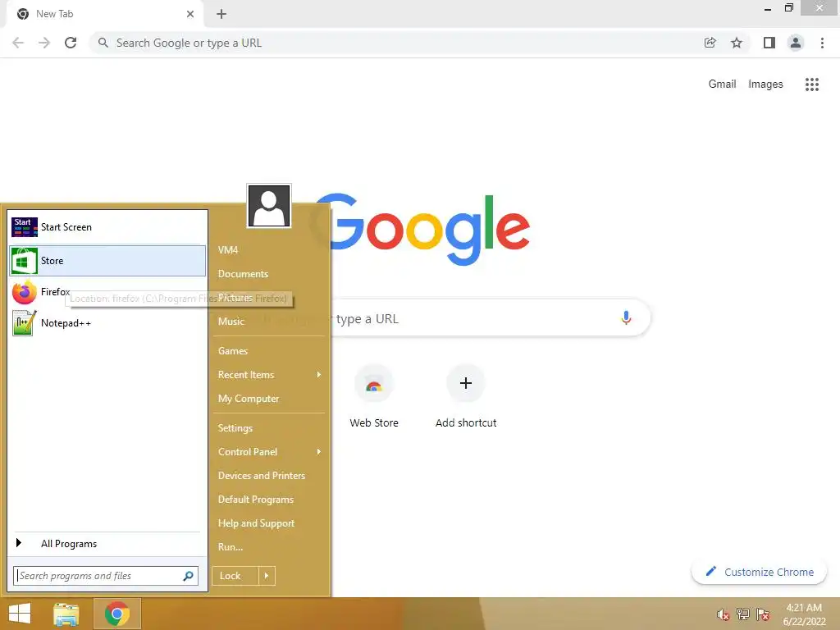Click the taskbar clock showing 4:21 AM

804,614
